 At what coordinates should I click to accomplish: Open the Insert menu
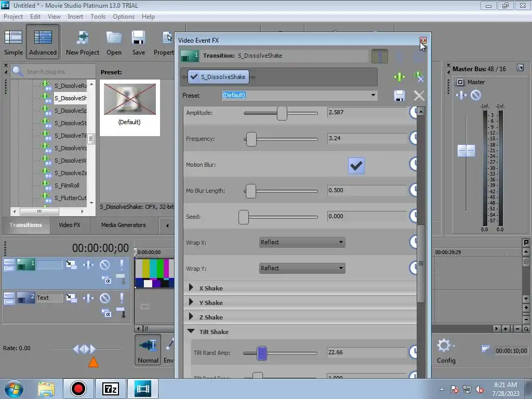[75, 17]
